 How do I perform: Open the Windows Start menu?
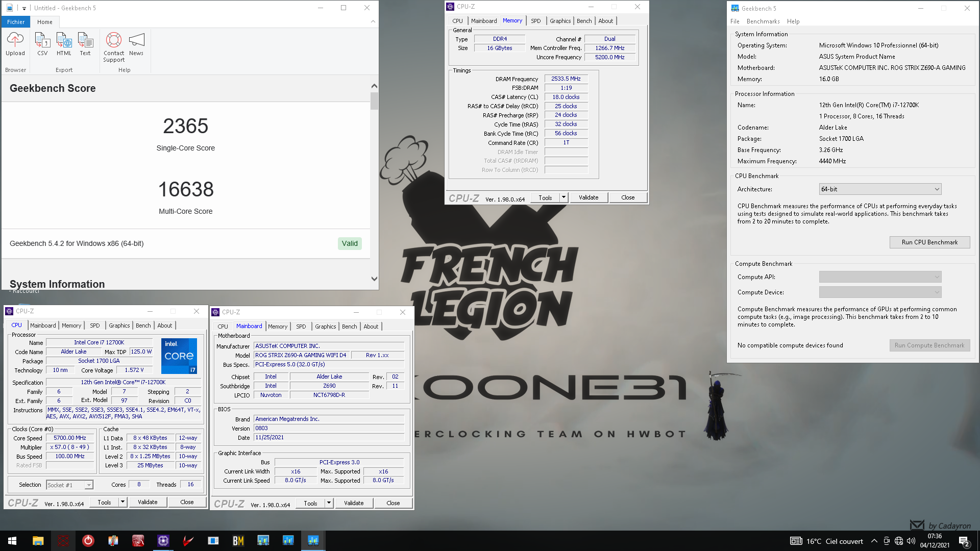click(12, 541)
